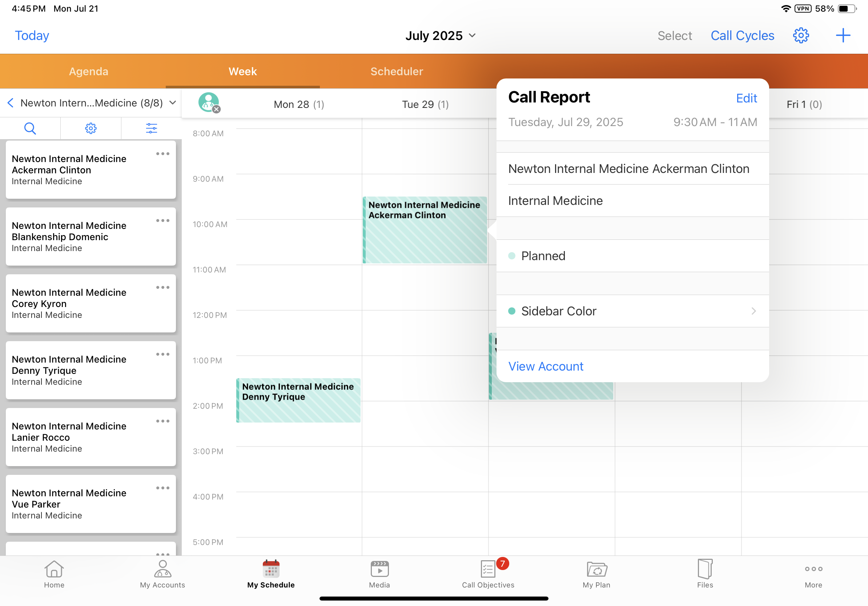This screenshot has width=868, height=606.
Task: Switch to the Agenda tab
Action: click(x=88, y=72)
